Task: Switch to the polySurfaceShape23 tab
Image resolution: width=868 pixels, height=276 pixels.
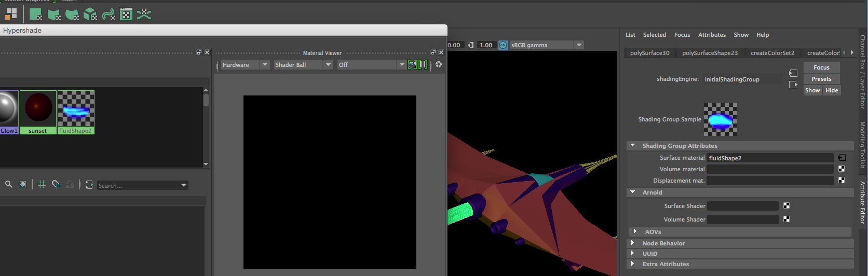Action: [710, 53]
